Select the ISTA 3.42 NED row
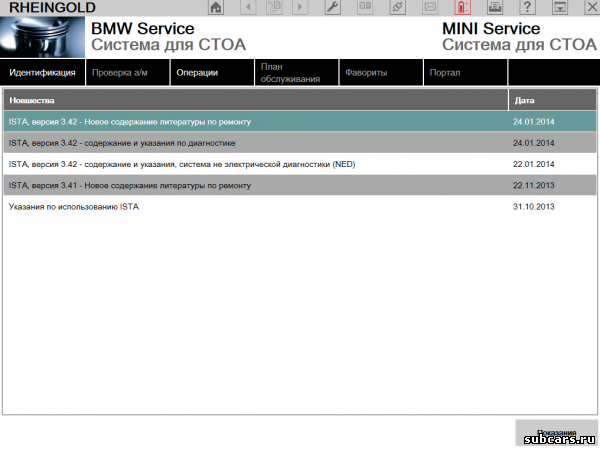Image resolution: width=600 pixels, height=449 pixels. [x=300, y=164]
